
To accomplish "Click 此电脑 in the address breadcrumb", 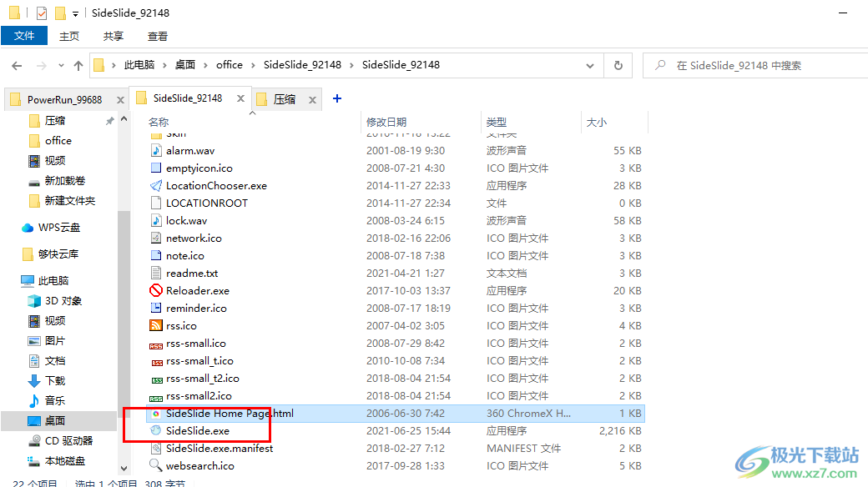I will [x=139, y=65].
